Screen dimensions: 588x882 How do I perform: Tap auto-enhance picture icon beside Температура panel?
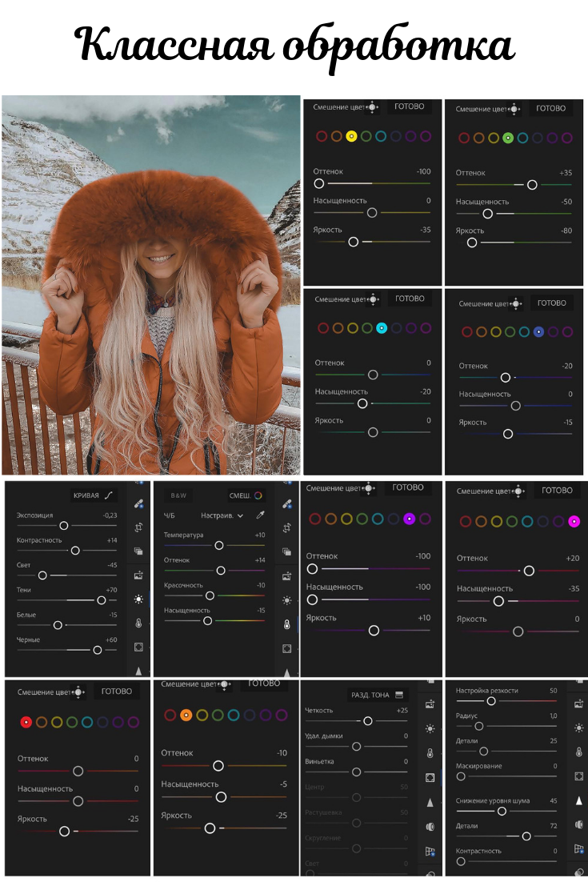(286, 576)
